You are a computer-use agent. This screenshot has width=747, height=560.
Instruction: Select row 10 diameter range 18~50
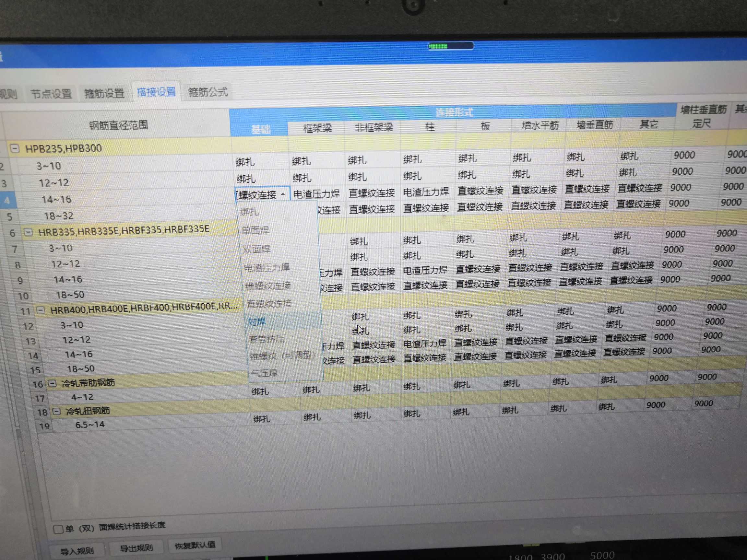(x=70, y=295)
